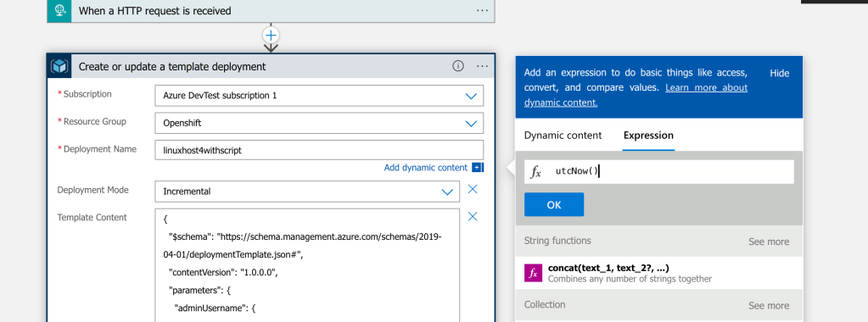Switch to the Expression tab
The width and height of the screenshot is (868, 322).
(648, 135)
